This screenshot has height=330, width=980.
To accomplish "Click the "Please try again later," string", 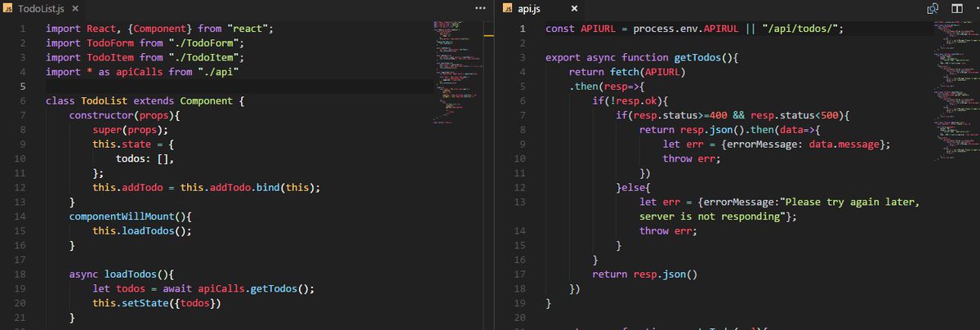I will click(x=850, y=202).
